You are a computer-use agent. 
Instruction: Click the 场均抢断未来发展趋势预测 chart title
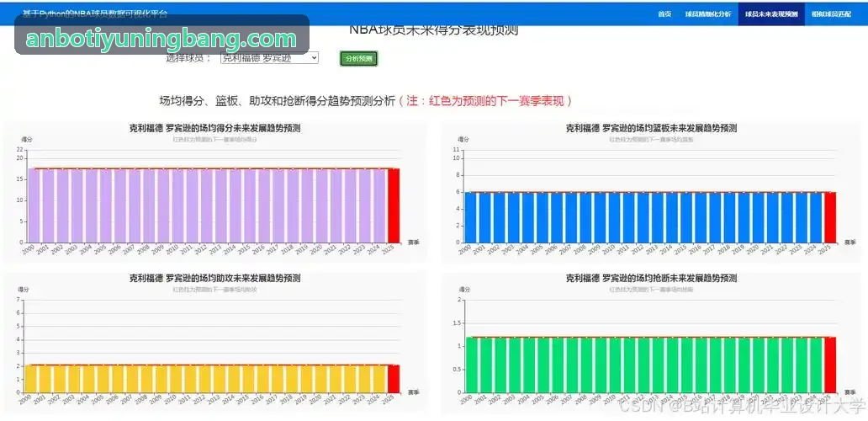pyautogui.click(x=651, y=278)
